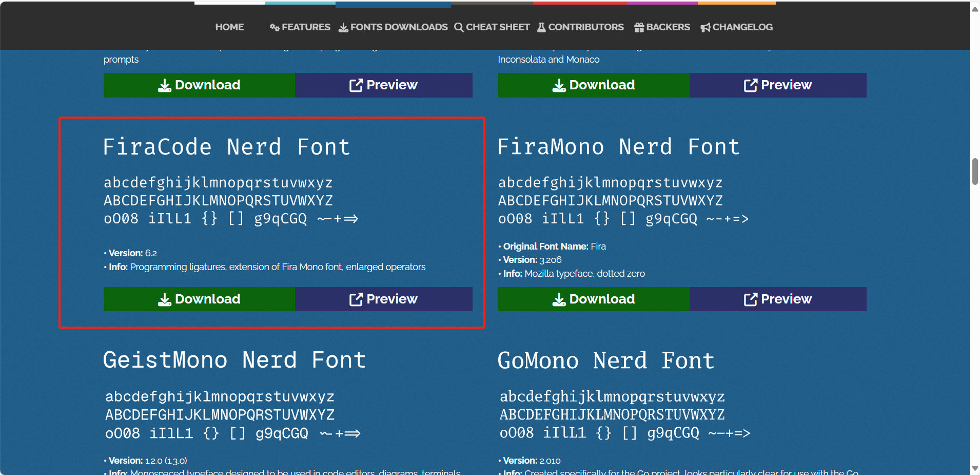Open the CHANGELOG navigation item
980x475 pixels.
coord(736,27)
